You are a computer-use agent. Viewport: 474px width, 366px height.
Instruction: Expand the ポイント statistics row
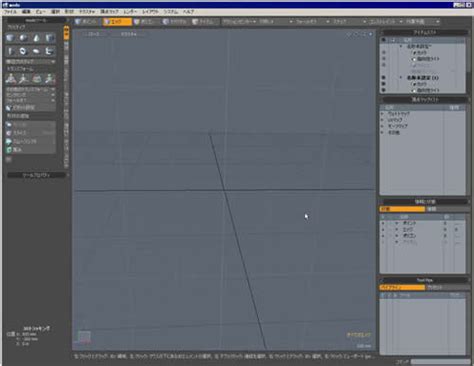pos(397,223)
